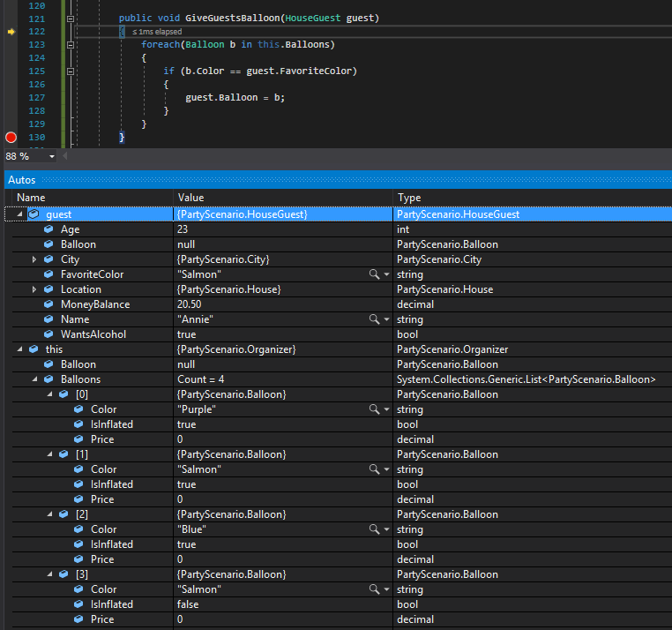This screenshot has width=672, height=630.
Task: Open the visualizer dropdown arrow for FavoriteColor
Action: pyautogui.click(x=386, y=275)
